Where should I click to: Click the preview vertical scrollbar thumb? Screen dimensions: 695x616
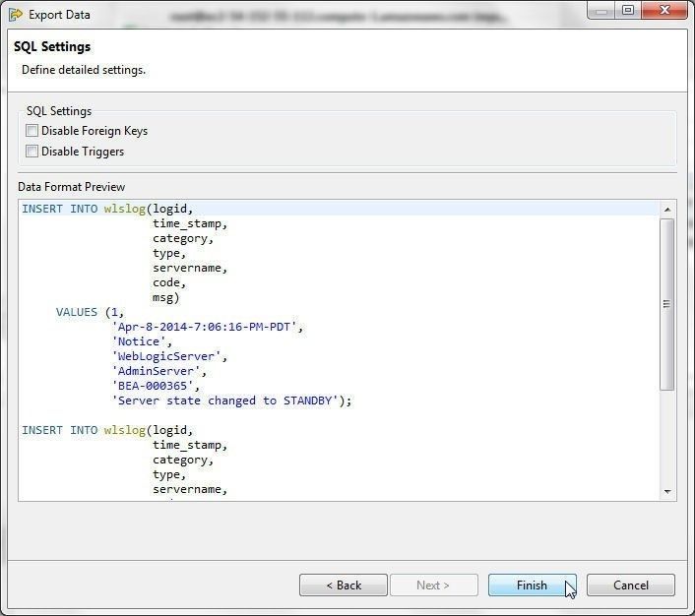click(x=667, y=304)
